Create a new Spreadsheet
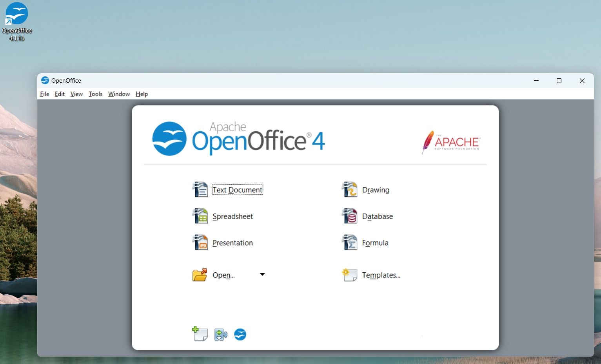Screen dimensions: 601x364 [x=232, y=216]
